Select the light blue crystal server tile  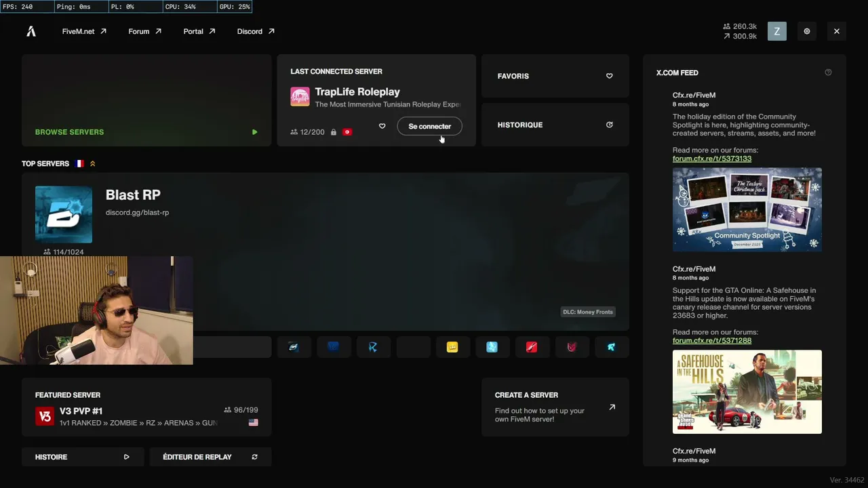click(492, 347)
